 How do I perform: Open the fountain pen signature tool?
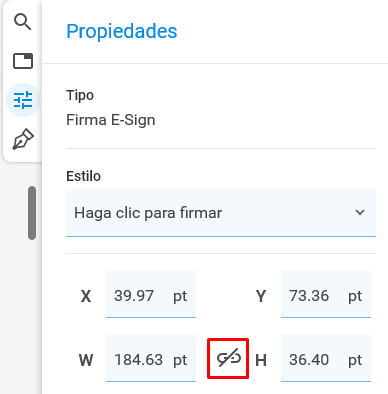point(23,139)
